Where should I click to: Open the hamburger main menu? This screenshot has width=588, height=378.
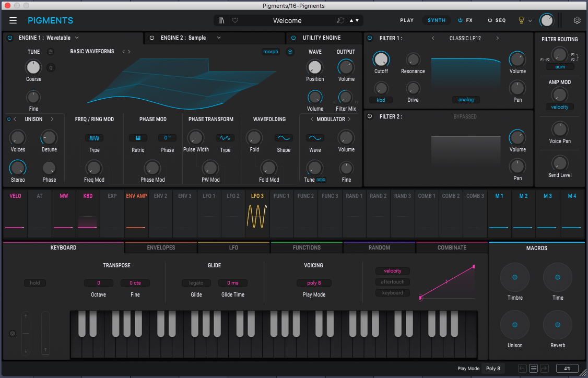[x=13, y=20]
